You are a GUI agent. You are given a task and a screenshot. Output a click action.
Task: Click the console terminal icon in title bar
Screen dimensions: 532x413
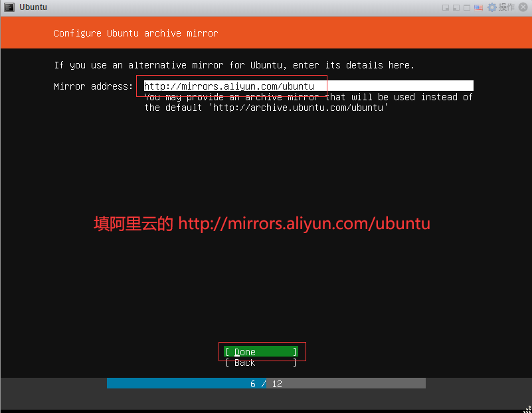coord(9,7)
